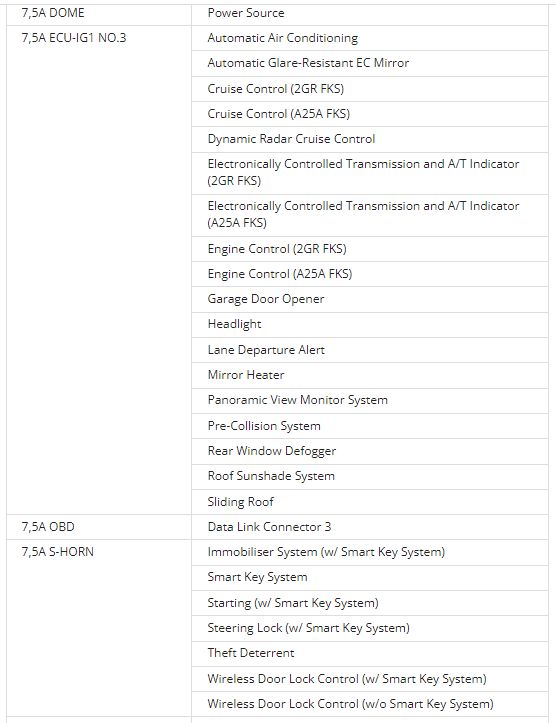Select Panoramic View Monitor System row
Viewport: 556px width, 723px height.
(x=370, y=400)
